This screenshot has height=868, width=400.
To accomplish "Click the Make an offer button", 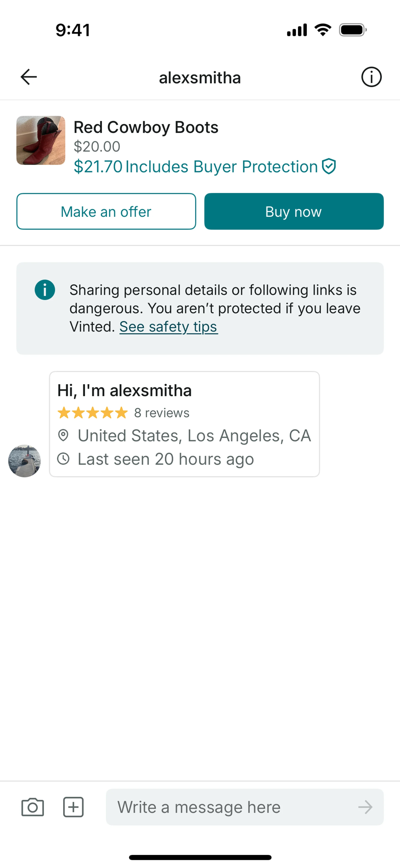I will click(106, 212).
